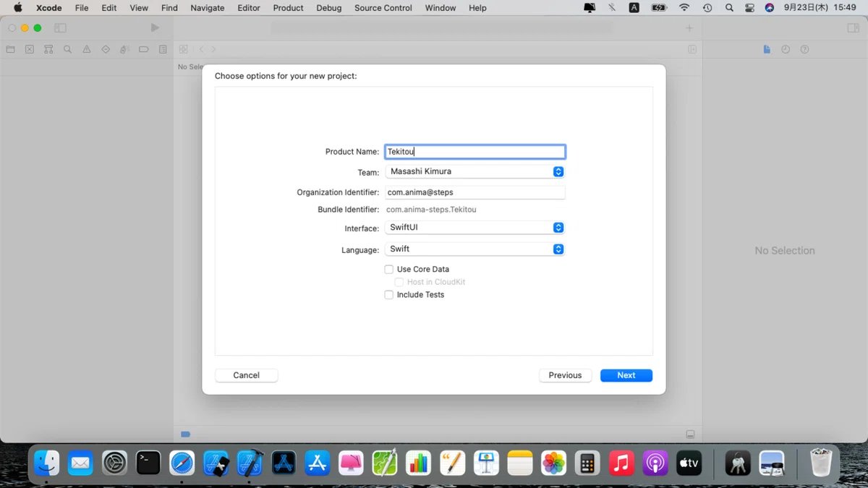Open Xcode in the Dock

coord(250,463)
